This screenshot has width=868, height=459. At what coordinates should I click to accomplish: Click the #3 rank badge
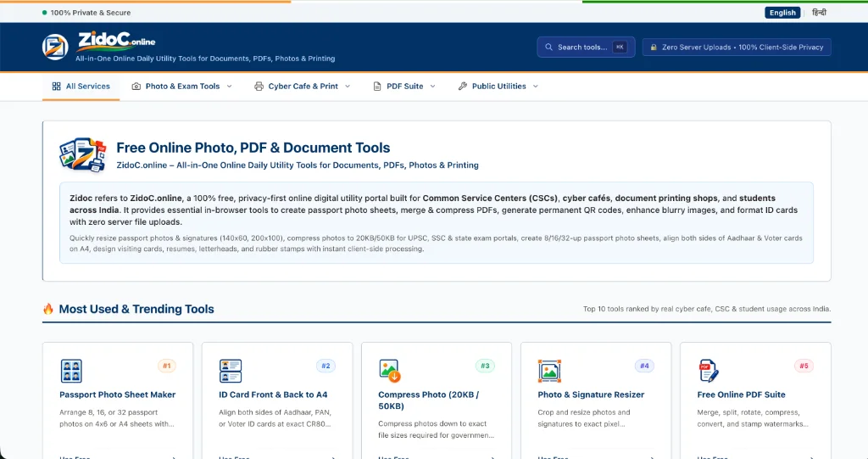[x=485, y=366]
